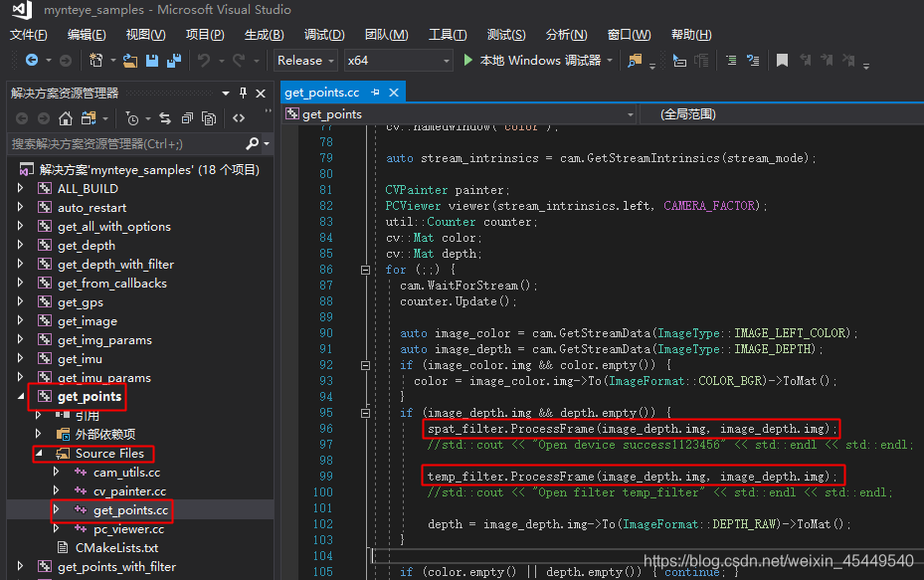The width and height of the screenshot is (924, 580).
Task: Save all files using the double-disk icon
Action: [x=174, y=60]
